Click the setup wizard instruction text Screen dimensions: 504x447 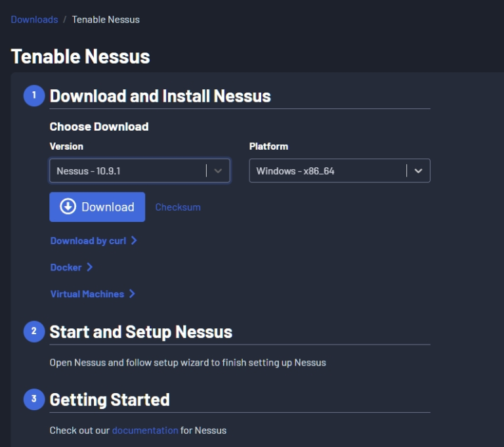(x=188, y=362)
